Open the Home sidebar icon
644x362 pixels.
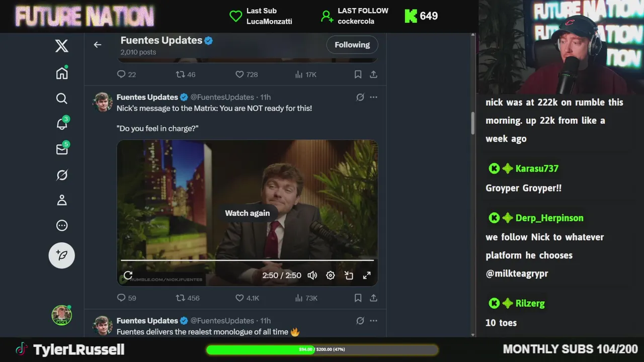coord(62,73)
